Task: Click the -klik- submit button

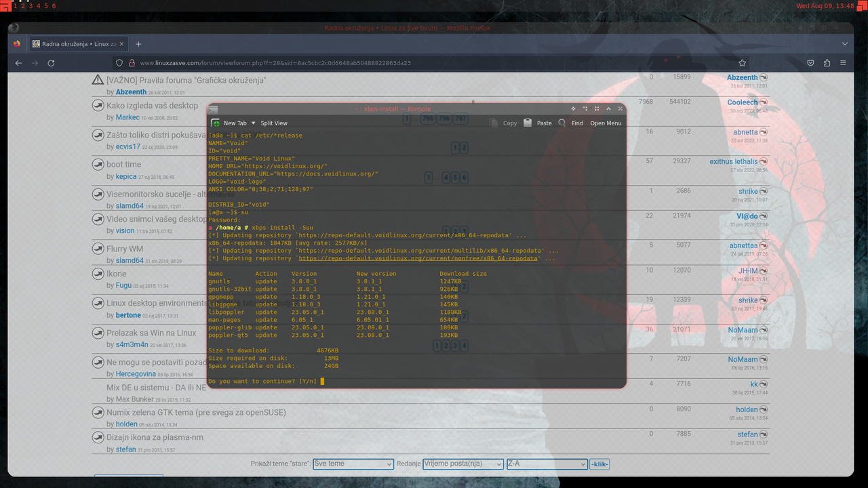Action: [599, 464]
